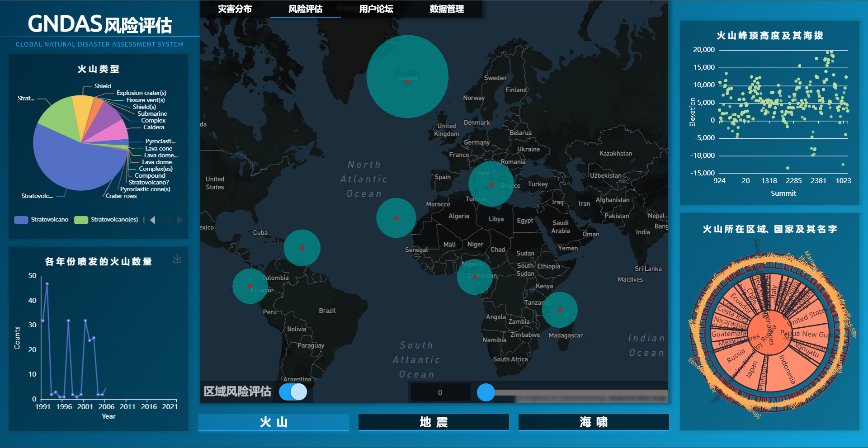Toggle Stratovolcano legend swatch
The image size is (868, 448).
tap(21, 220)
